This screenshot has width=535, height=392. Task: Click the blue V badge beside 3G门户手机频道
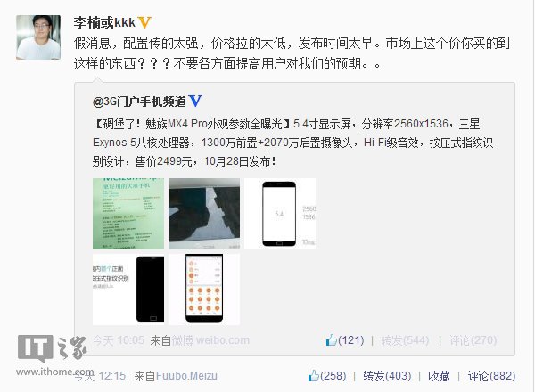pyautogui.click(x=195, y=102)
